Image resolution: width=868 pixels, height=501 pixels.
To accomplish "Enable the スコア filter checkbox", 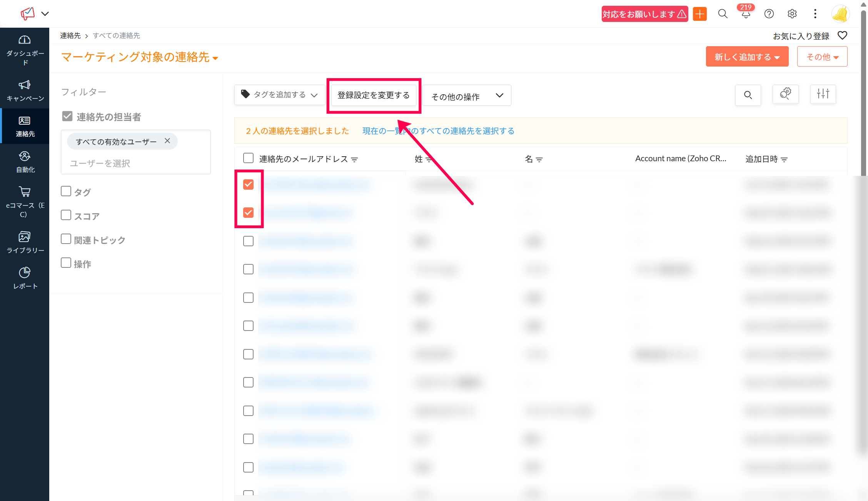I will 66,215.
